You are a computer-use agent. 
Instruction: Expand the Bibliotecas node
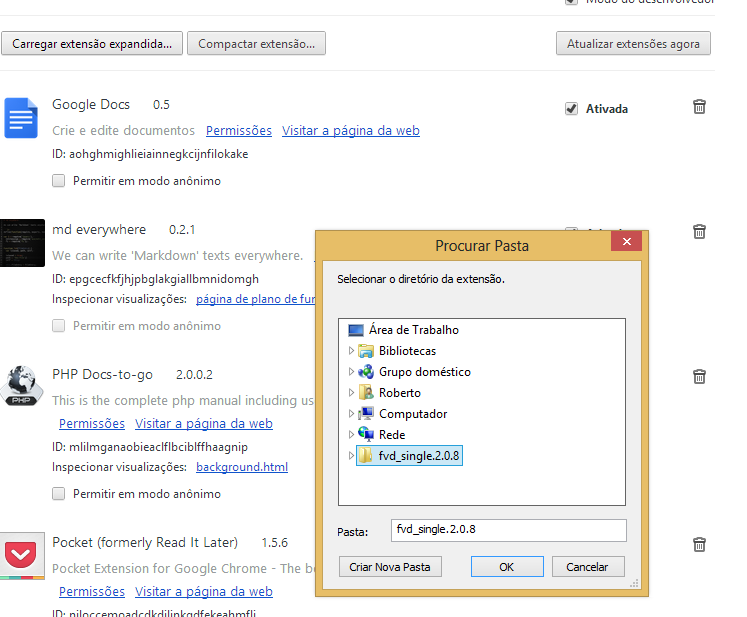coord(351,351)
